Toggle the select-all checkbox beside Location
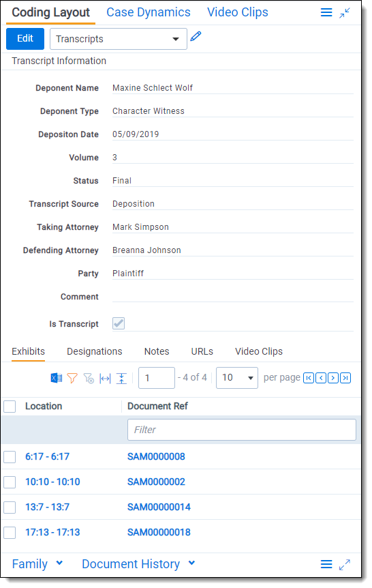Image resolution: width=372 pixels, height=588 pixels. click(10, 406)
